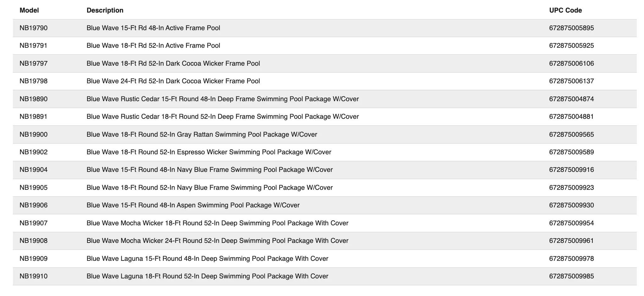Click the 18-Ft Navy Blue Frame description
The image size is (644, 296).
[209, 188]
